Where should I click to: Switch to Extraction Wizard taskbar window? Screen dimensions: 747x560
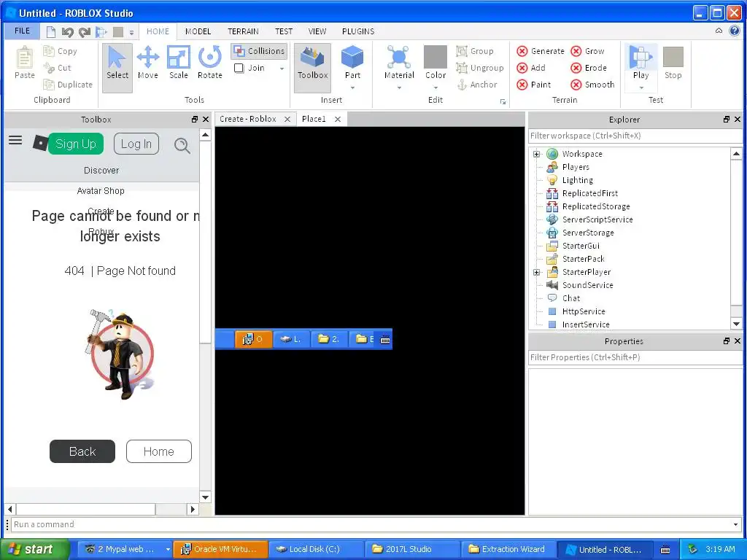pyautogui.click(x=508, y=549)
